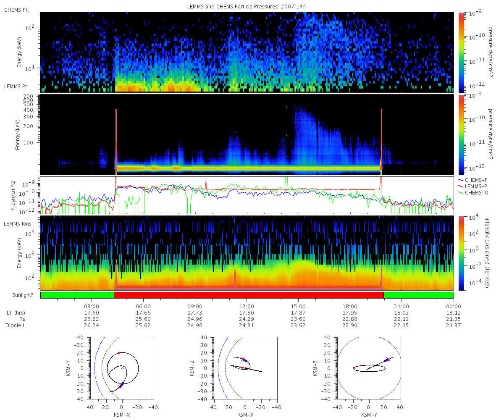
Task: Click the LT value "18.12"
Action: 454,313
